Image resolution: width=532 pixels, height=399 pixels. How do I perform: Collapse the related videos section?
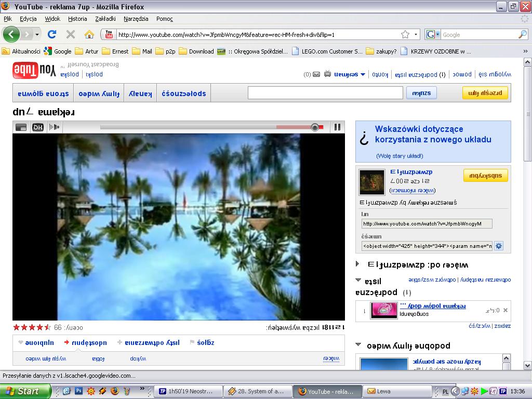tap(358, 345)
